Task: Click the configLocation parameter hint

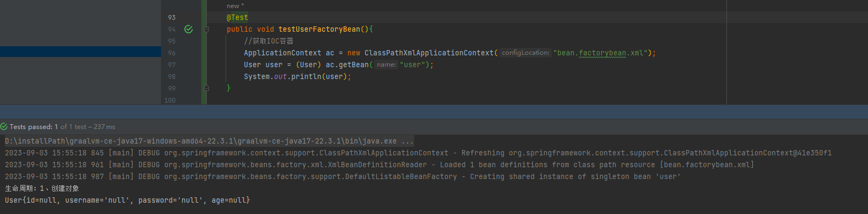Action: 526,53
